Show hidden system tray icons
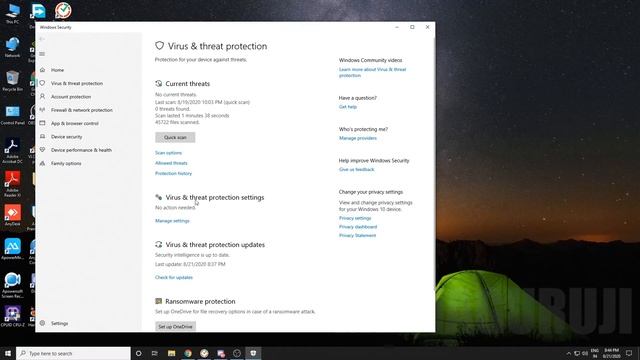 click(569, 353)
